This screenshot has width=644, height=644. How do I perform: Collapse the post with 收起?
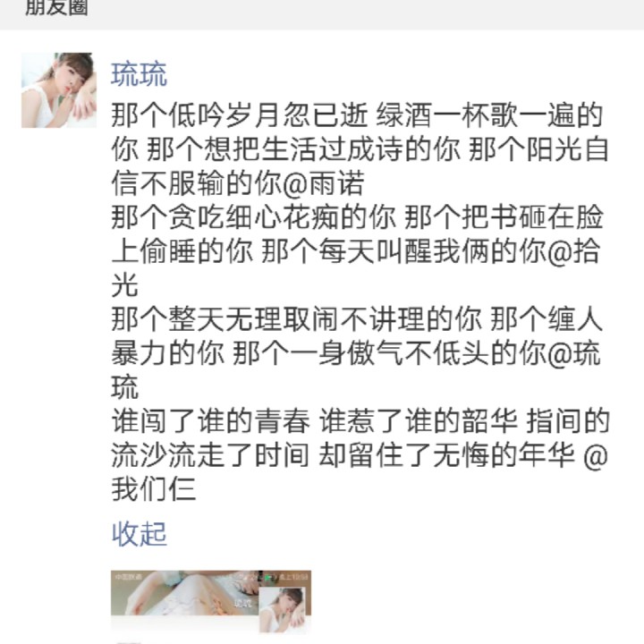[x=140, y=533]
